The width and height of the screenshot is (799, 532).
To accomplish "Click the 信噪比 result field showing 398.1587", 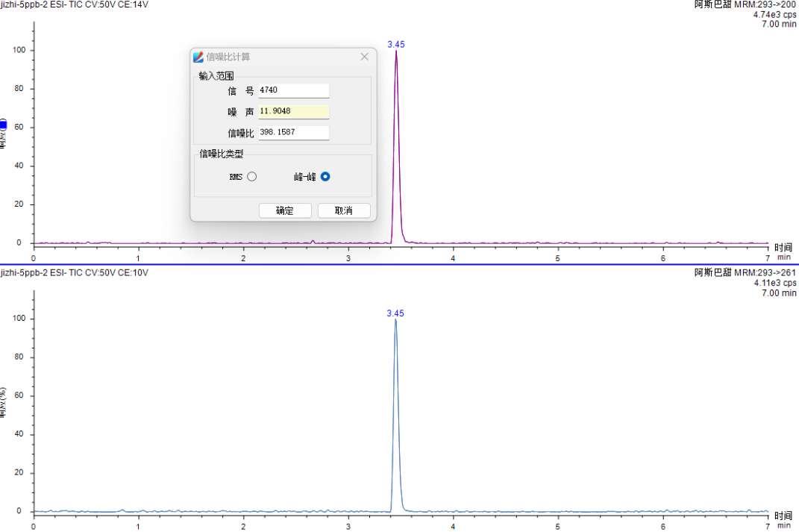I will (293, 132).
